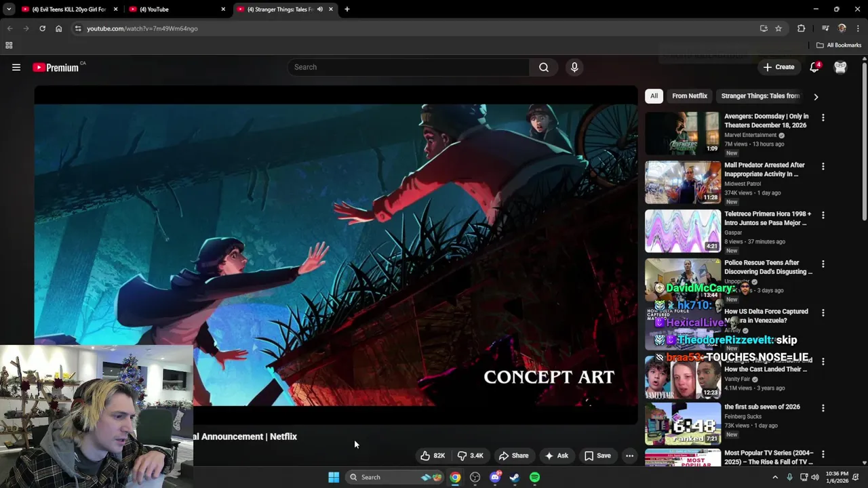
Task: Open Windows Start menu
Action: (334, 477)
